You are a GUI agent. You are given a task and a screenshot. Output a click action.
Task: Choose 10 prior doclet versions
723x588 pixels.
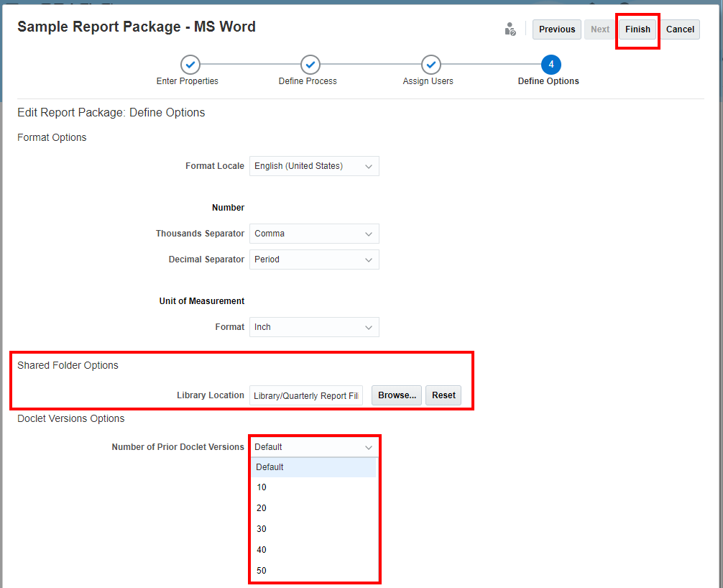click(x=313, y=487)
